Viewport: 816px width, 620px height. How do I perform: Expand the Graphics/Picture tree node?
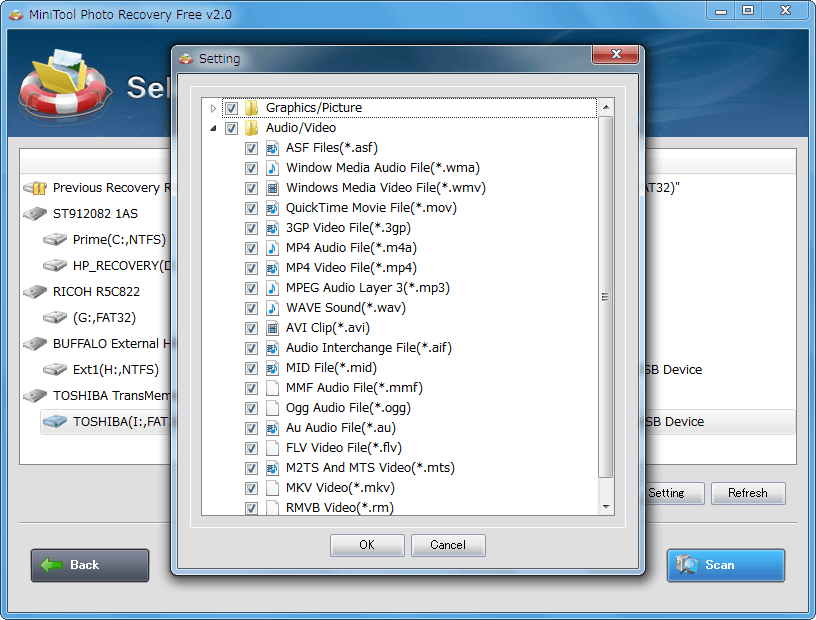pos(213,108)
